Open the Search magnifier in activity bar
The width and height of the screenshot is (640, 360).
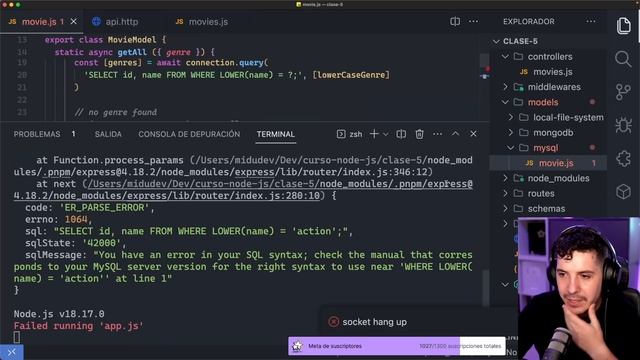[x=623, y=59]
